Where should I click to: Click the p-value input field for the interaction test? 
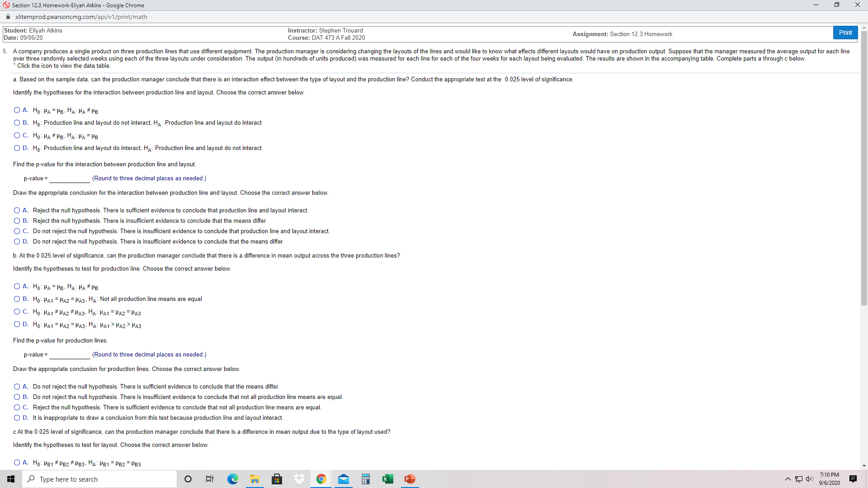coord(69,178)
